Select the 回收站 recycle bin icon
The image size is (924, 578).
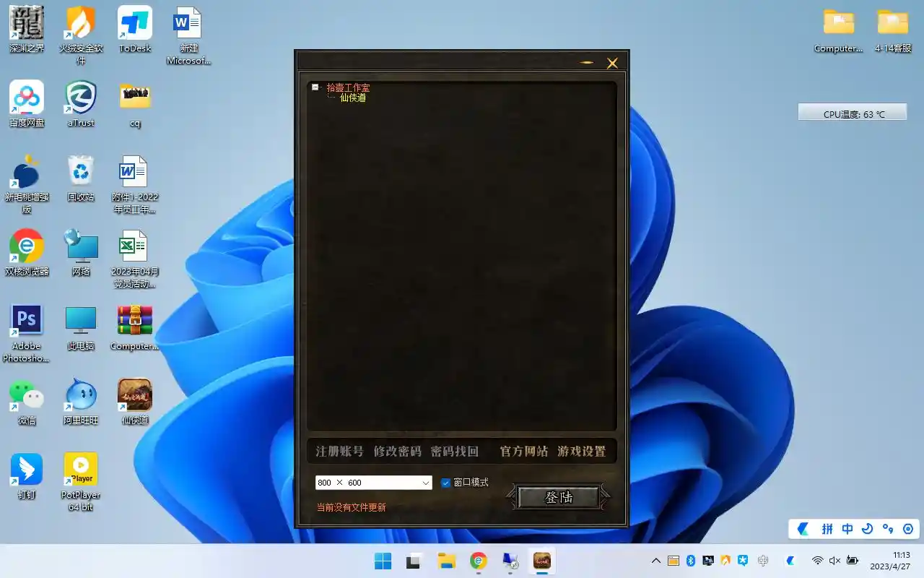coord(81,178)
